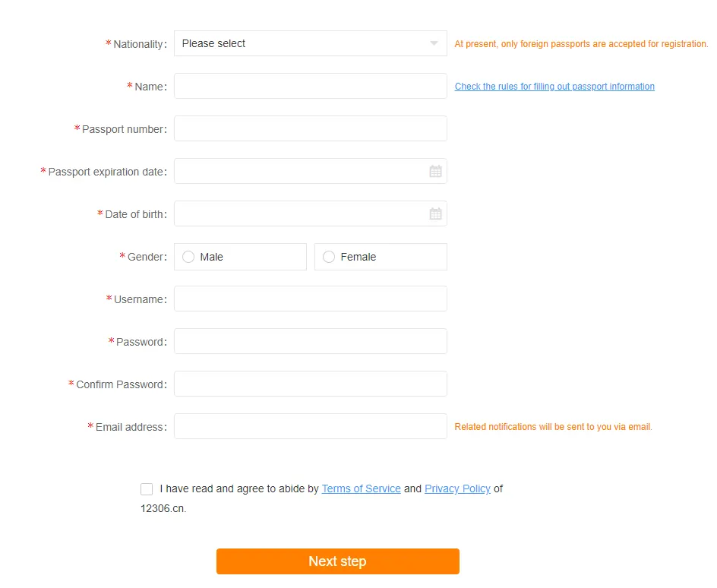Select the Female gender radio button
Viewport: 717px width, 588px height.
coord(329,257)
